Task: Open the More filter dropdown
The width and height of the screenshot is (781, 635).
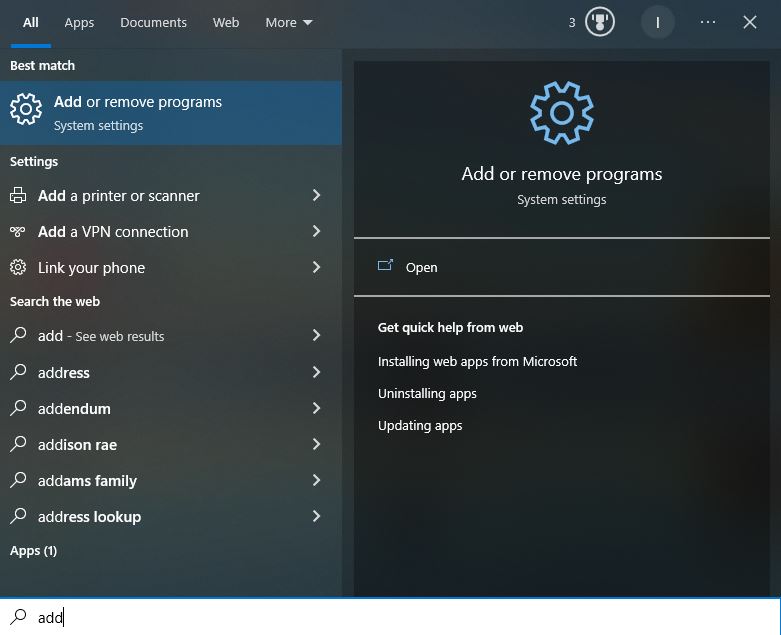Action: (x=289, y=22)
